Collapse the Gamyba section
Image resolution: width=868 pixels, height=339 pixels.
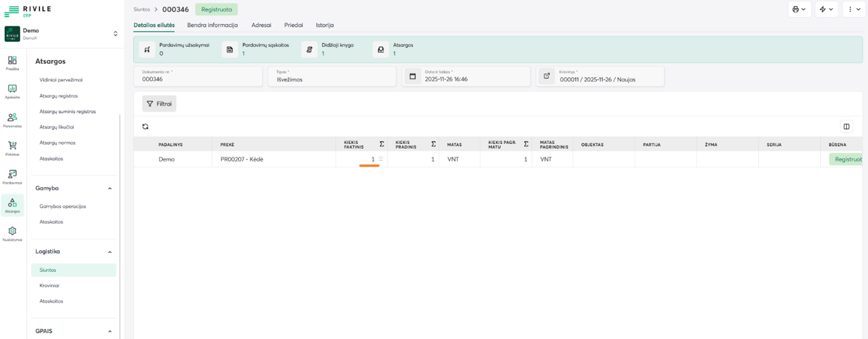click(x=110, y=189)
